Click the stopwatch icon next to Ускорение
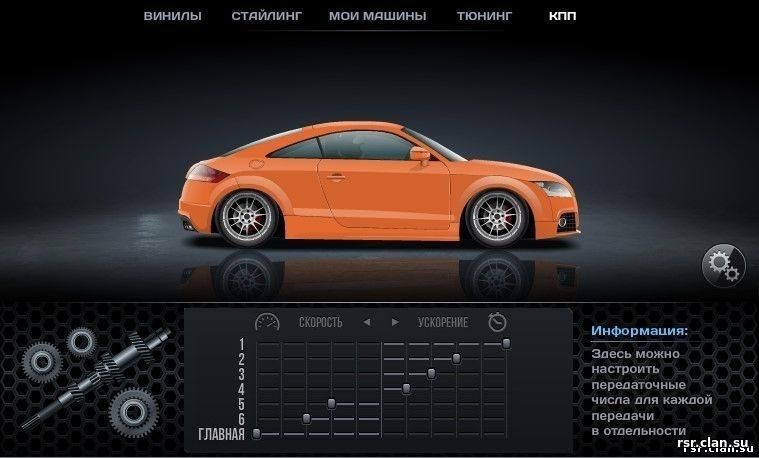The image size is (759, 458). point(497,322)
